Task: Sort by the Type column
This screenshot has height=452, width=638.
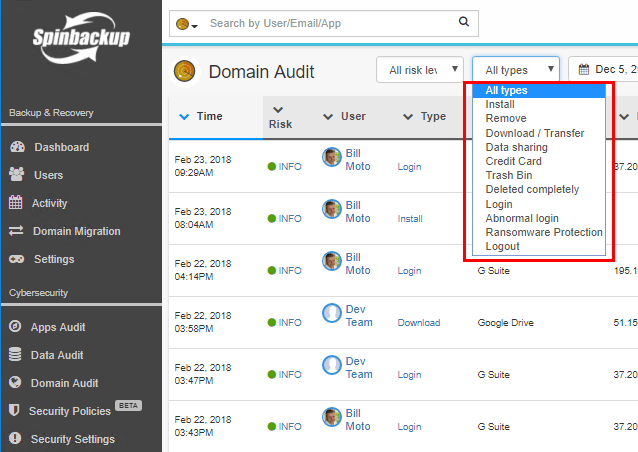Action: (424, 116)
